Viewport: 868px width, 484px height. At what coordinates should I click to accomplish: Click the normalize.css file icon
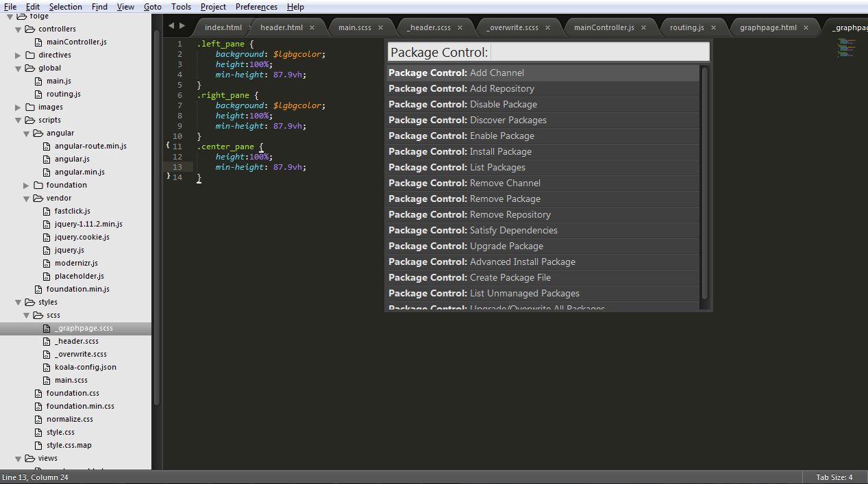click(x=38, y=419)
